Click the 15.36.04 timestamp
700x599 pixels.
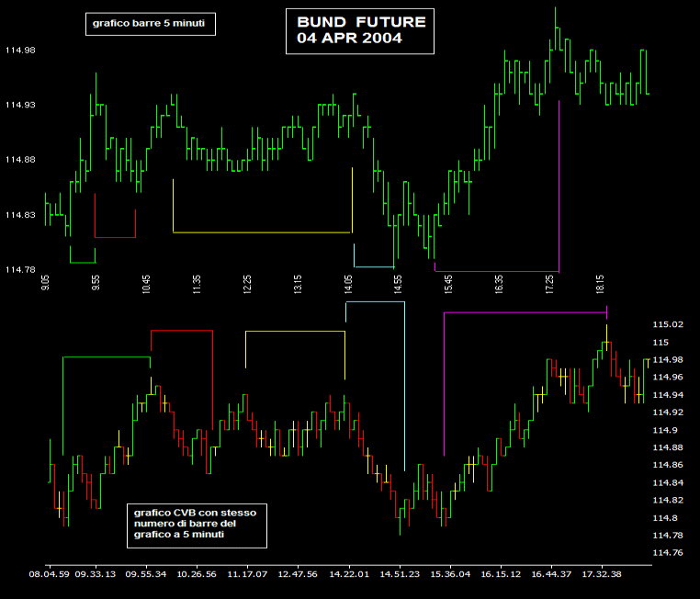450,574
